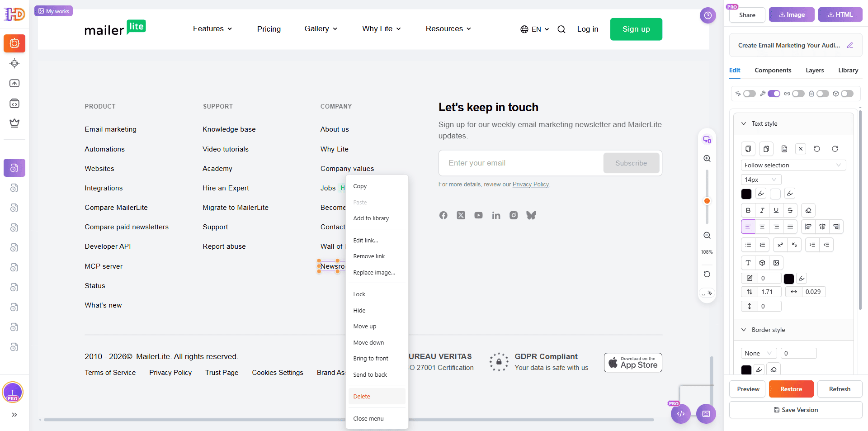Click the strikethrough text icon
Image resolution: width=868 pixels, height=431 pixels.
[790, 210]
